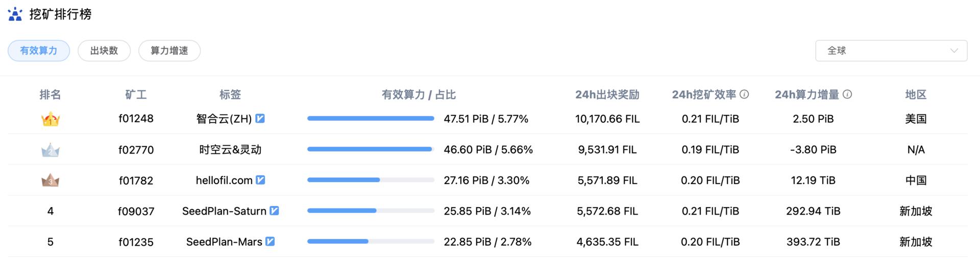The image size is (980, 259).
Task: Click the dropdown chevron in the region selector
Action: tap(953, 50)
